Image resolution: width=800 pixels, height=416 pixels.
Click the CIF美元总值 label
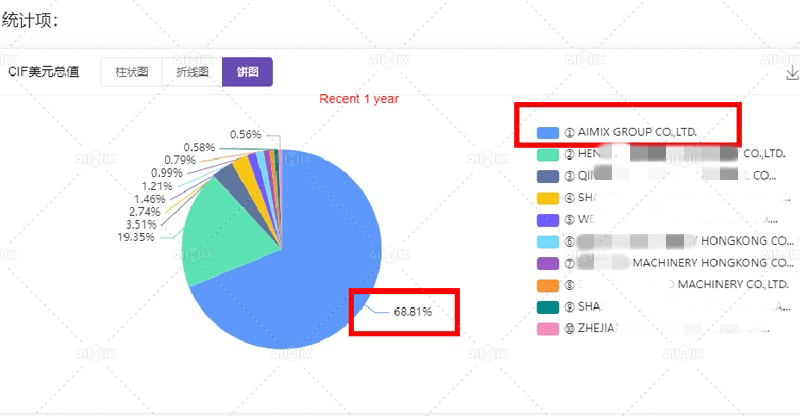click(x=44, y=72)
